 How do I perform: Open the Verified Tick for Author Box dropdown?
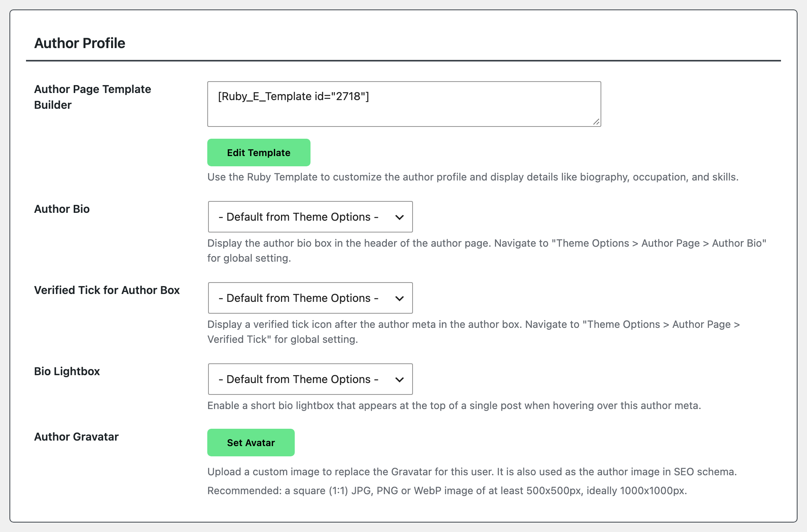310,298
